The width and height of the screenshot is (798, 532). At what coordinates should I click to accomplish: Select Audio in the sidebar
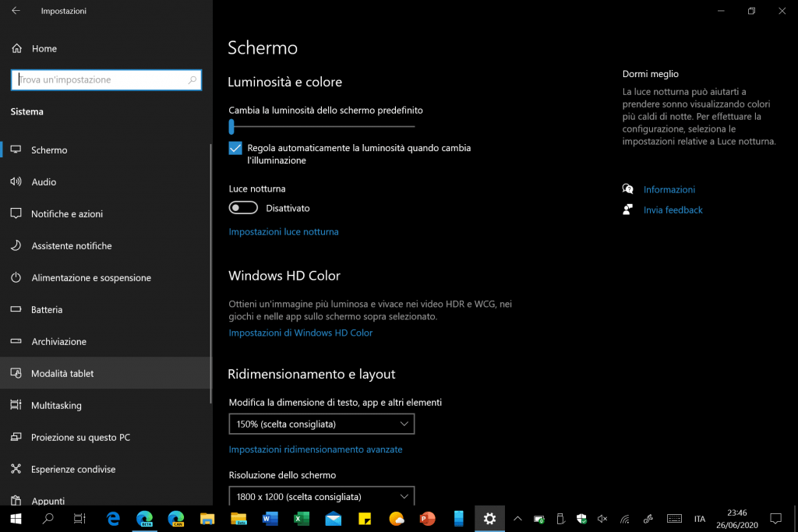44,181
